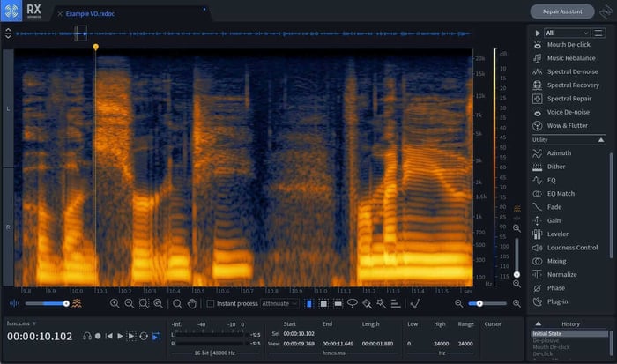Image resolution: width=617 pixels, height=364 pixels.
Task: Toggle loop playback
Action: [x=144, y=336]
